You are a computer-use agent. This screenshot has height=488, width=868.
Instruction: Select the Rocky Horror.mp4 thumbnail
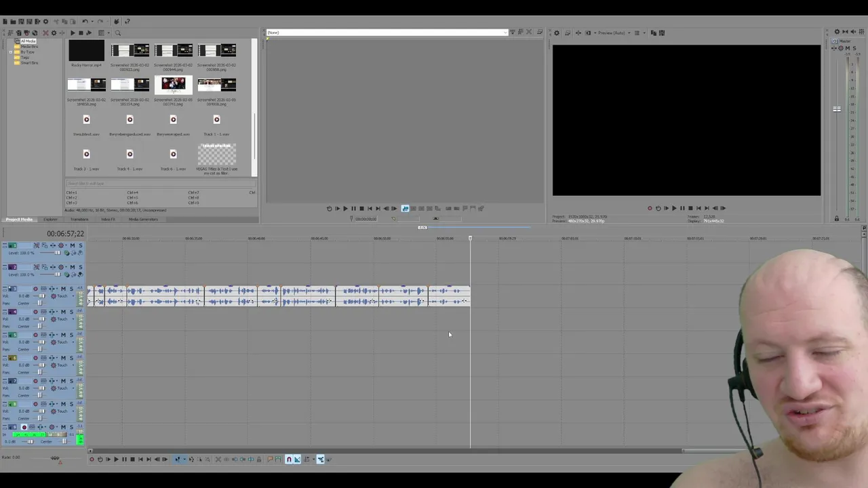(86, 50)
